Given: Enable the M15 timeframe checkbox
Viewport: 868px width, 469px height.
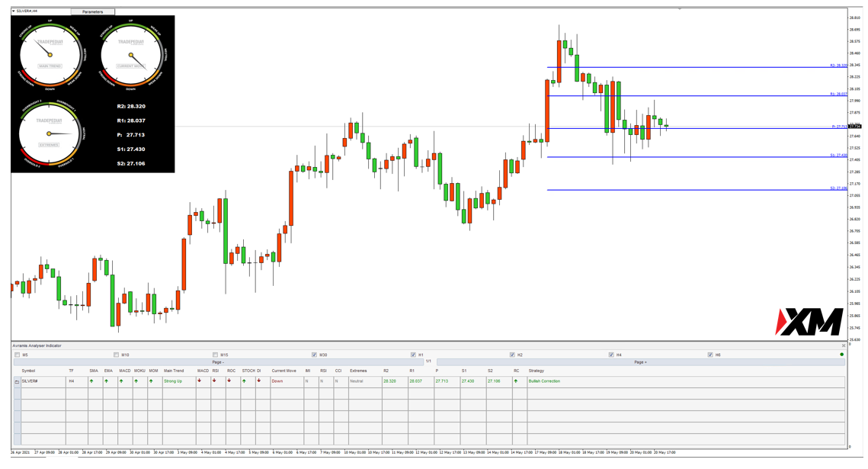Looking at the screenshot, I should coord(216,355).
